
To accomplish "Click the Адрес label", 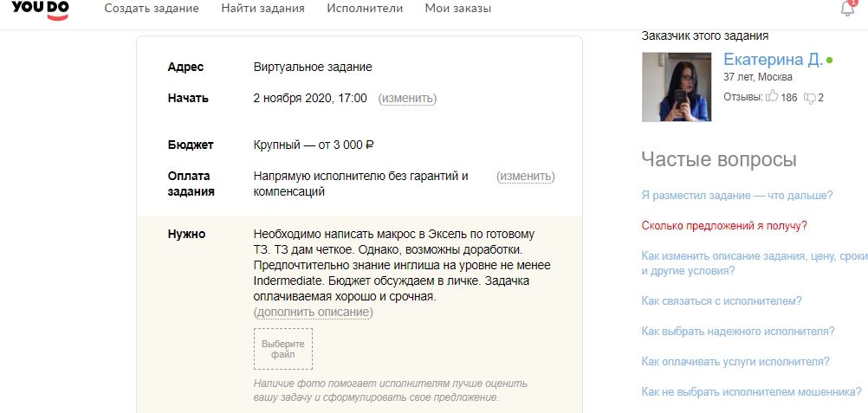I will 185,68.
